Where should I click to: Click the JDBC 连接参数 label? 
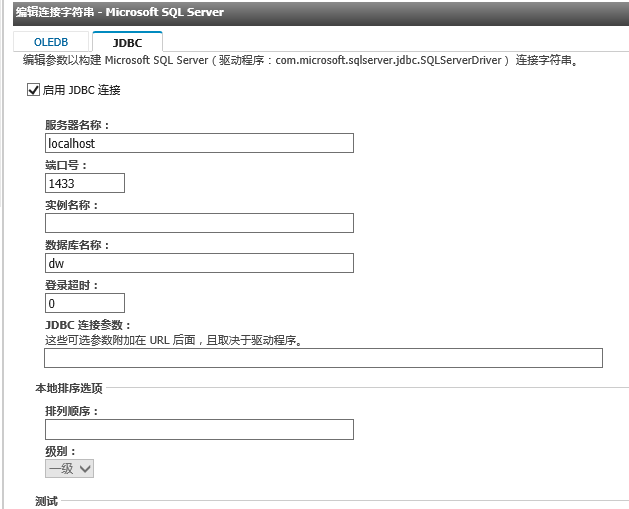click(x=88, y=325)
